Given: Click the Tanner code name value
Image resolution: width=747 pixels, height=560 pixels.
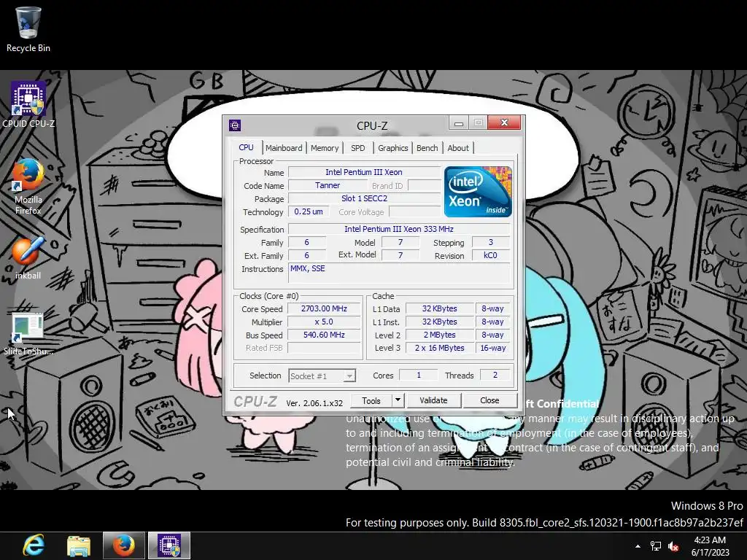Looking at the screenshot, I should [x=328, y=186].
